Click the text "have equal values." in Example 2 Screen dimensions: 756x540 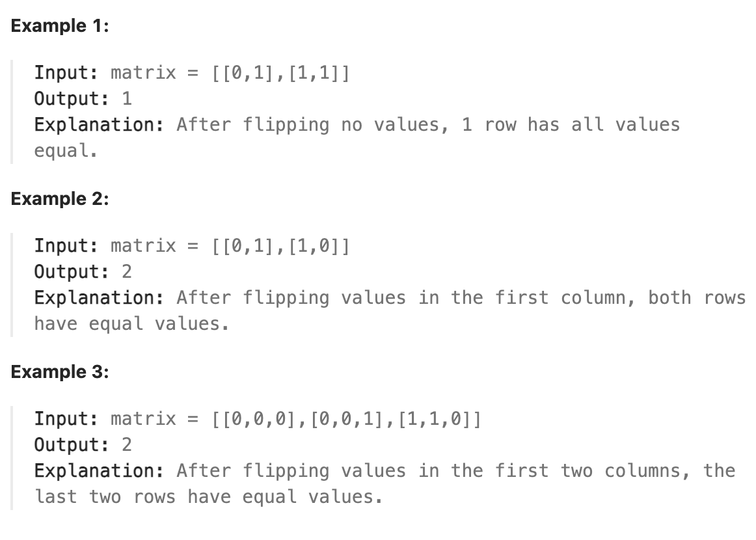pos(131,323)
